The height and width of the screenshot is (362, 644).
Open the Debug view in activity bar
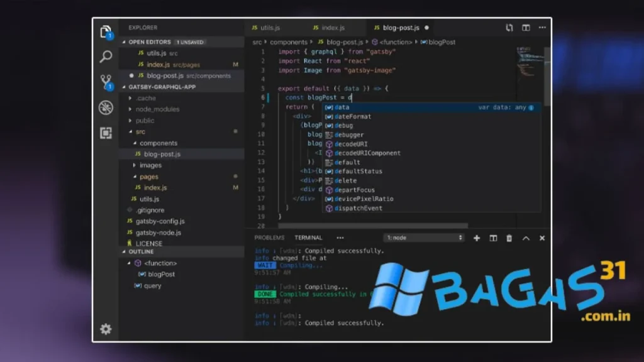click(106, 107)
